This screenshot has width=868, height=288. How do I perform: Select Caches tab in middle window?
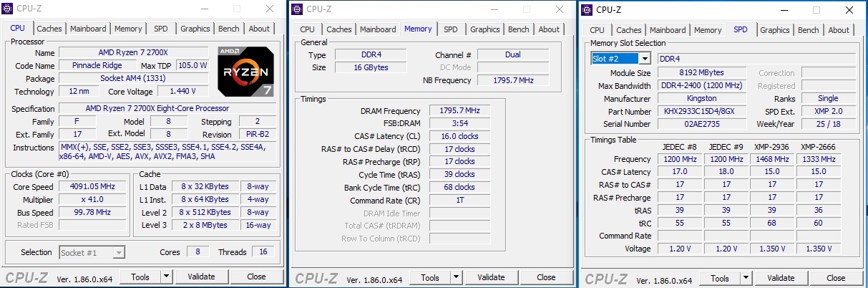click(x=339, y=29)
